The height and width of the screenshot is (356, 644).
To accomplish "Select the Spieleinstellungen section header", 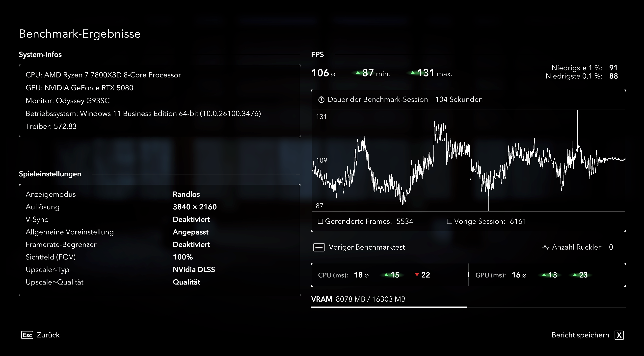I will 50,174.
